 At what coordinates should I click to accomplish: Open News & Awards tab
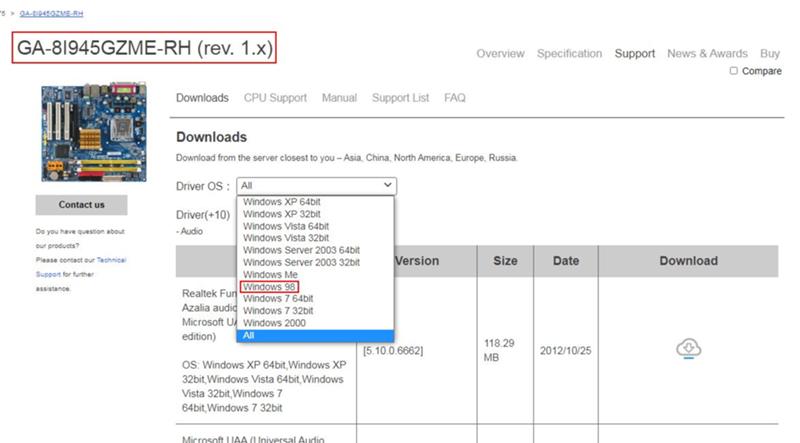tap(707, 54)
